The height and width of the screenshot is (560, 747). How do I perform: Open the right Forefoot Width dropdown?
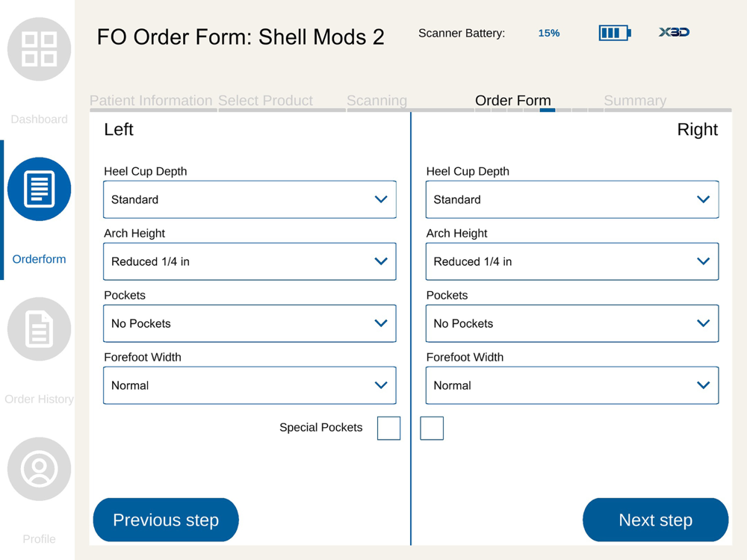pos(572,385)
